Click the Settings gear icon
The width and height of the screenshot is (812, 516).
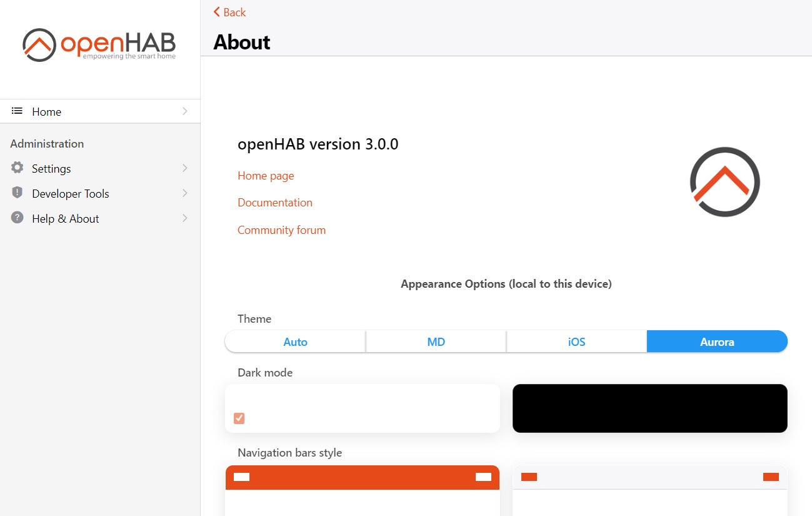(x=18, y=168)
